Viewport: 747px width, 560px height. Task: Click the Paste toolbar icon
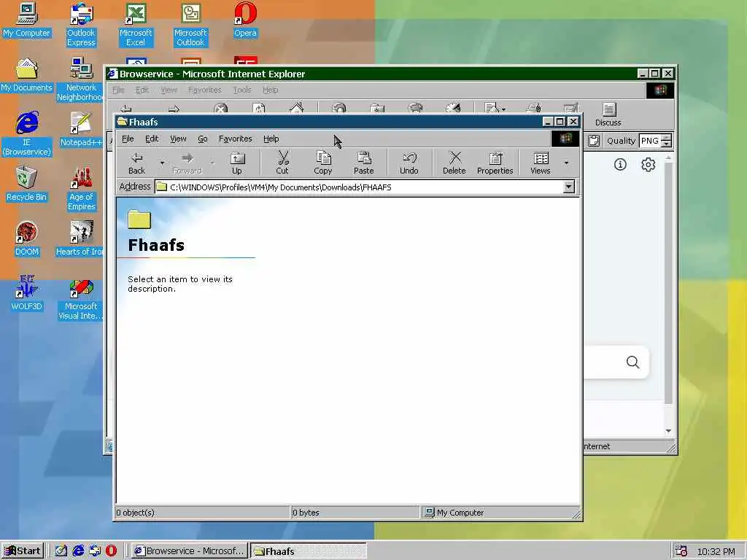tap(363, 163)
